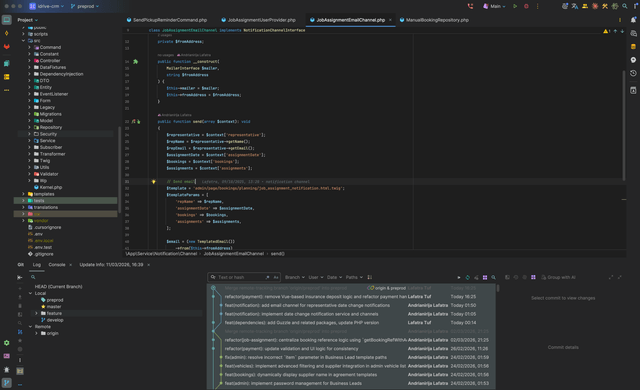
Task: Toggle the purple grid icon near Group with AI
Action: click(x=533, y=277)
